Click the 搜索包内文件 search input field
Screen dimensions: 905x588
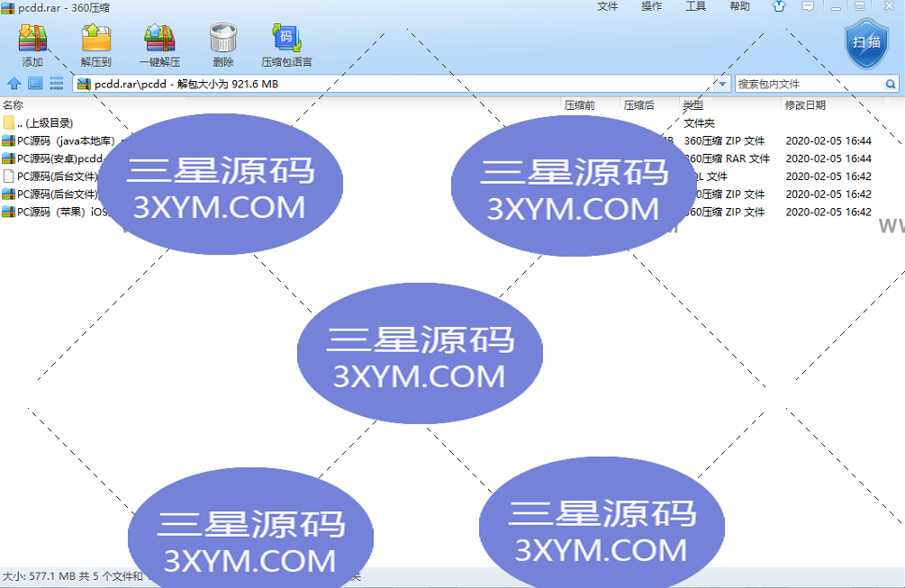[809, 84]
